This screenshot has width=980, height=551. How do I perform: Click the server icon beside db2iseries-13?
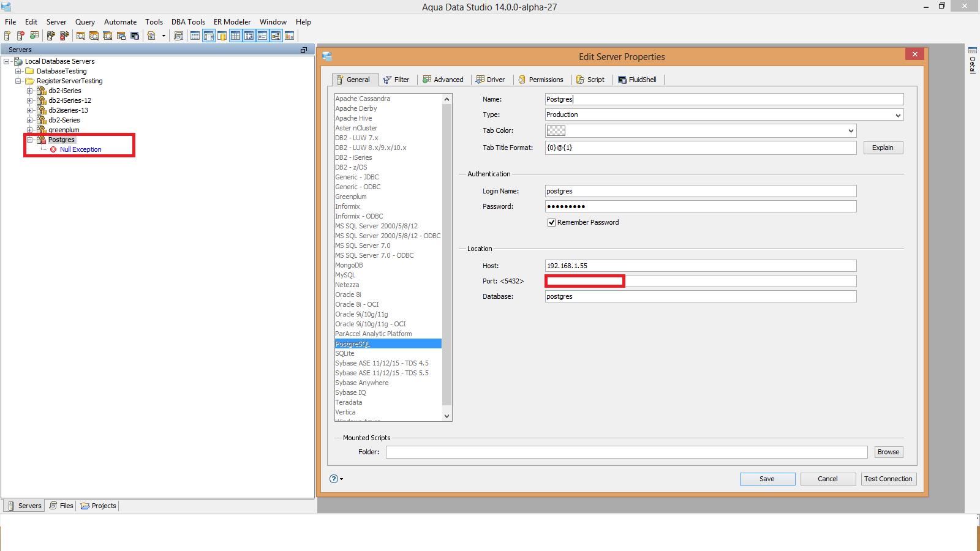[x=42, y=110]
